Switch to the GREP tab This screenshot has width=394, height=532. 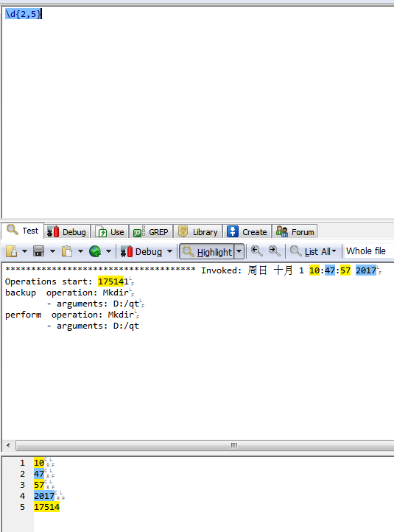pyautogui.click(x=151, y=232)
